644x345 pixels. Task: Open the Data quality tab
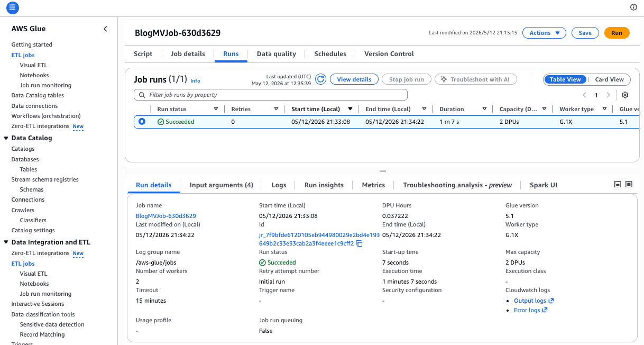(x=277, y=54)
